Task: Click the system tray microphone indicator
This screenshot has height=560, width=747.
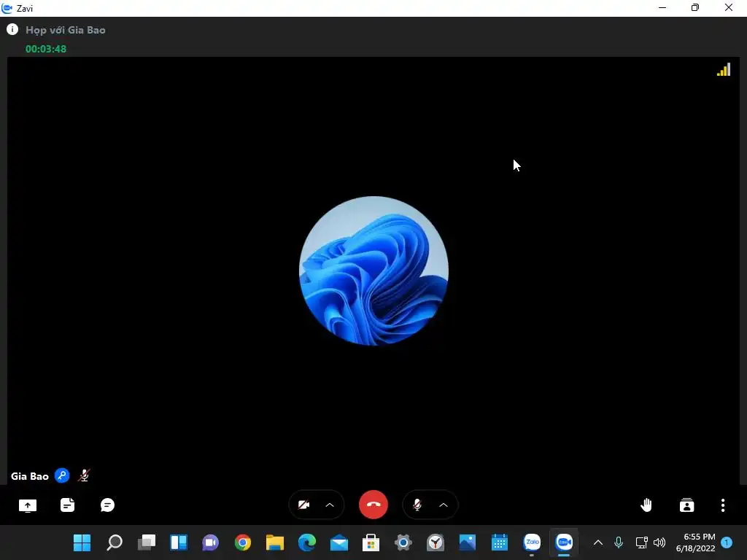Action: tap(619, 542)
